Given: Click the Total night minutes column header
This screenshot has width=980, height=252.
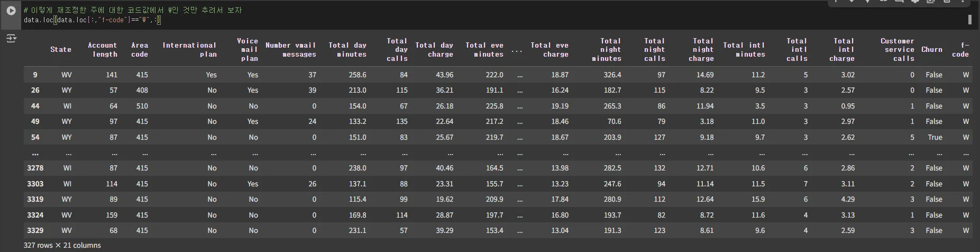Looking at the screenshot, I should coord(607,49).
